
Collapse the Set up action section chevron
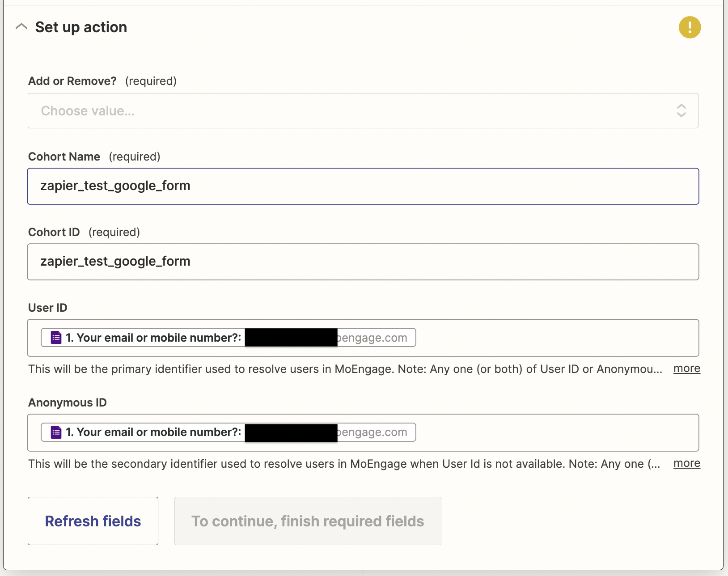[x=21, y=27]
